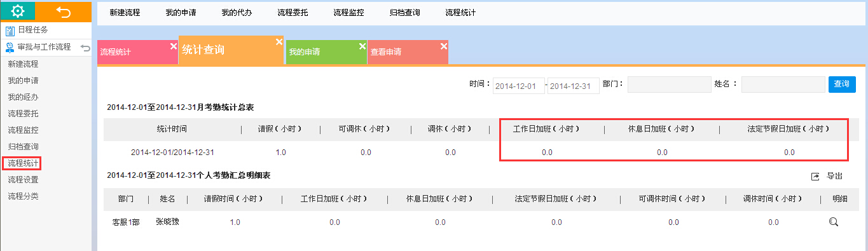Focus the 部门 input field
868x251 pixels.
click(669, 85)
